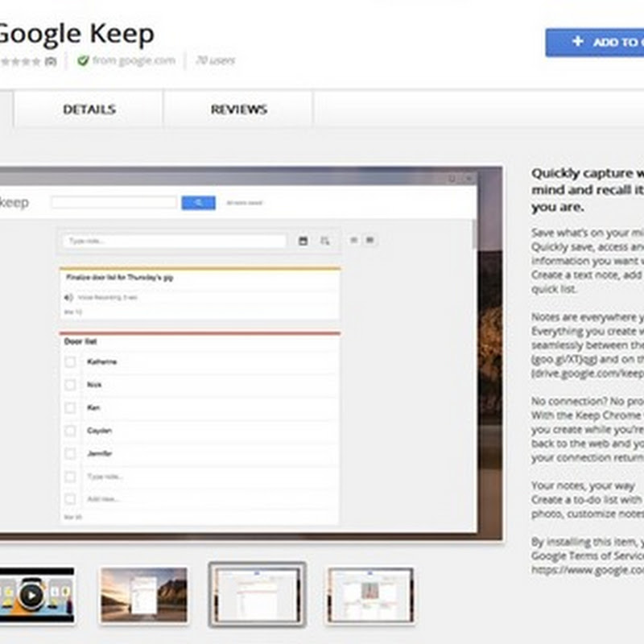Click the 'Type note...' field in preview
This screenshot has width=644, height=644.
click(175, 241)
